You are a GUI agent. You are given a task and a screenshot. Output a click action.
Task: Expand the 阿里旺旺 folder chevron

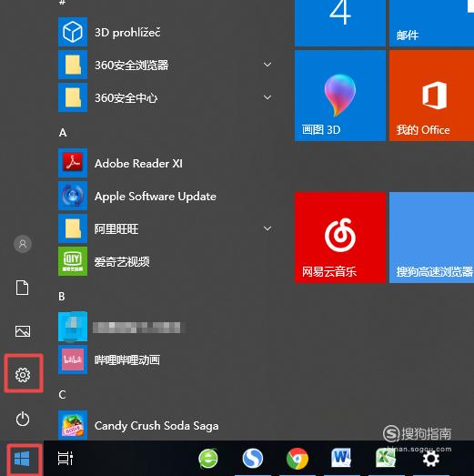point(267,228)
